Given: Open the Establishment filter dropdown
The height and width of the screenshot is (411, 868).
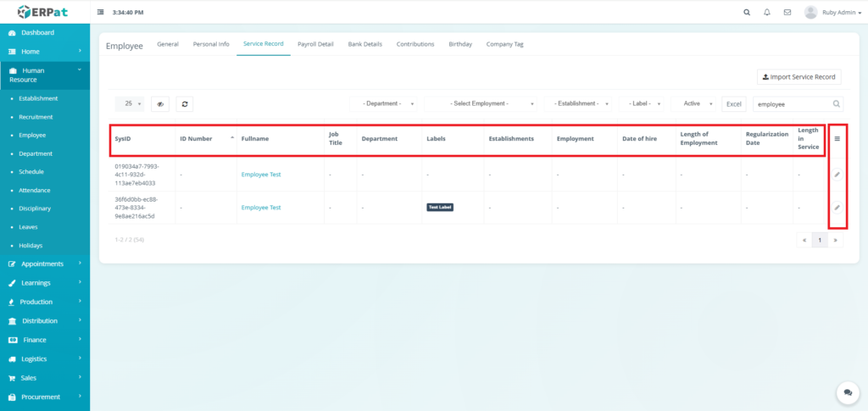Looking at the screenshot, I should click(581, 103).
